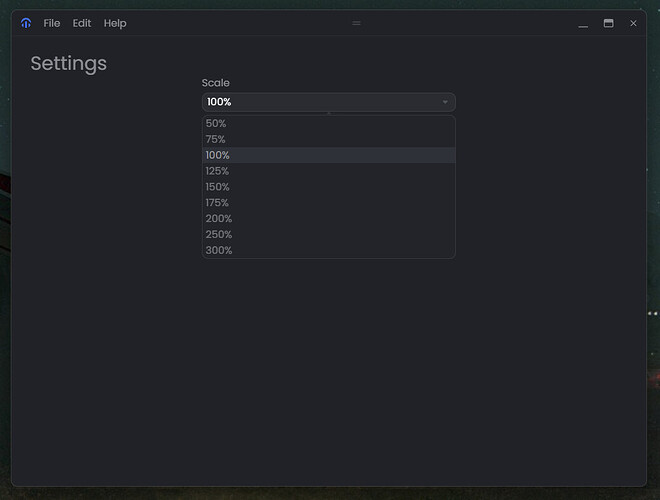
Task: Select the 150% scale option
Action: click(x=218, y=187)
